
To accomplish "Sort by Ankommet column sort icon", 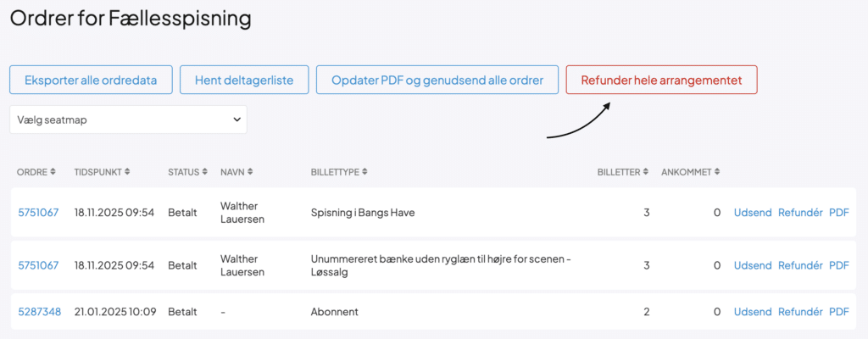I will 717,172.
